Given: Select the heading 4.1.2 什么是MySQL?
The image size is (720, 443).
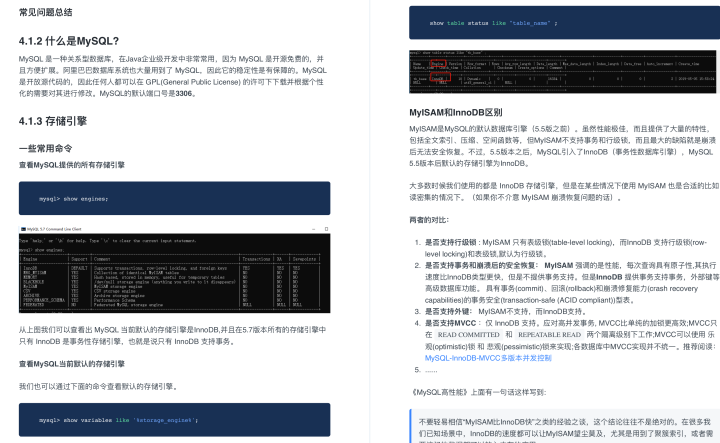Looking at the screenshot, I should [x=69, y=41].
